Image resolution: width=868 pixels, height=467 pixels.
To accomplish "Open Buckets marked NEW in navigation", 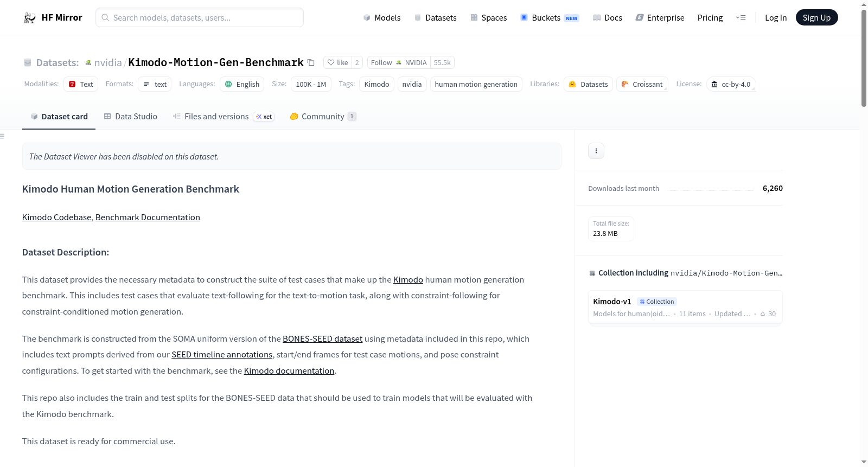I will [x=550, y=17].
